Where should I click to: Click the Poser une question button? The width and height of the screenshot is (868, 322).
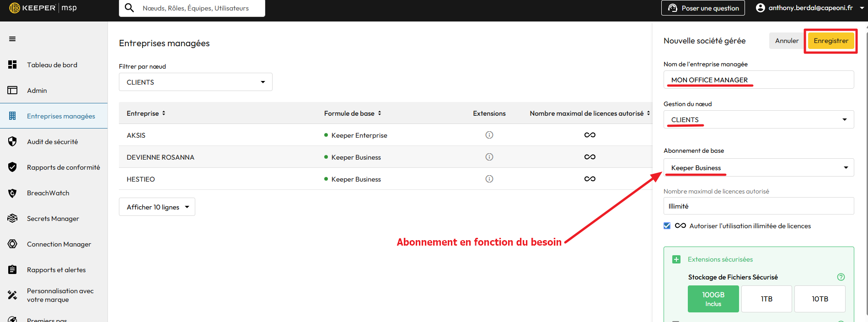click(x=703, y=8)
